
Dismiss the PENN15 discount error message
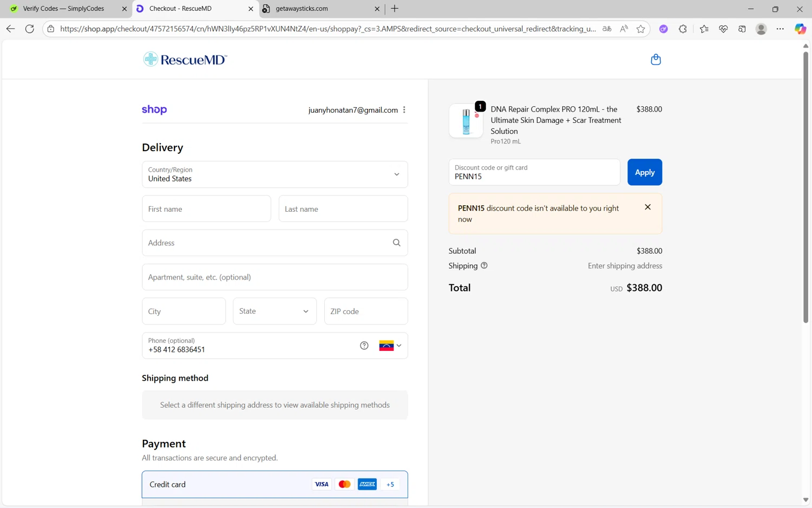[x=647, y=207]
